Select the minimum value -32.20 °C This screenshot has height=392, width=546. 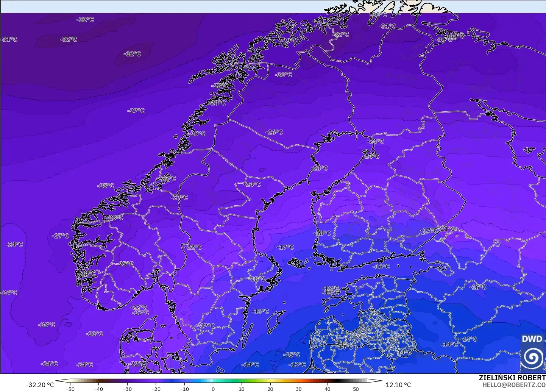pyautogui.click(x=40, y=385)
